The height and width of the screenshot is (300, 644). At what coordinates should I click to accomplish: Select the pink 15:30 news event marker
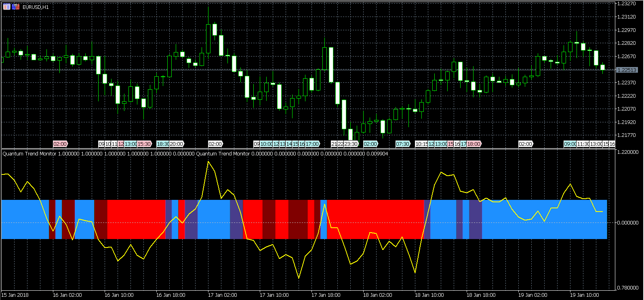pos(144,144)
